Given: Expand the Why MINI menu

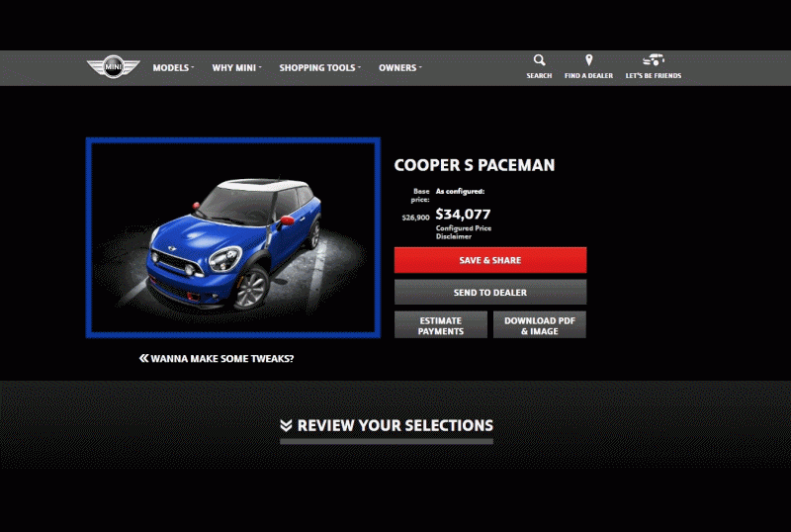Looking at the screenshot, I should (236, 67).
